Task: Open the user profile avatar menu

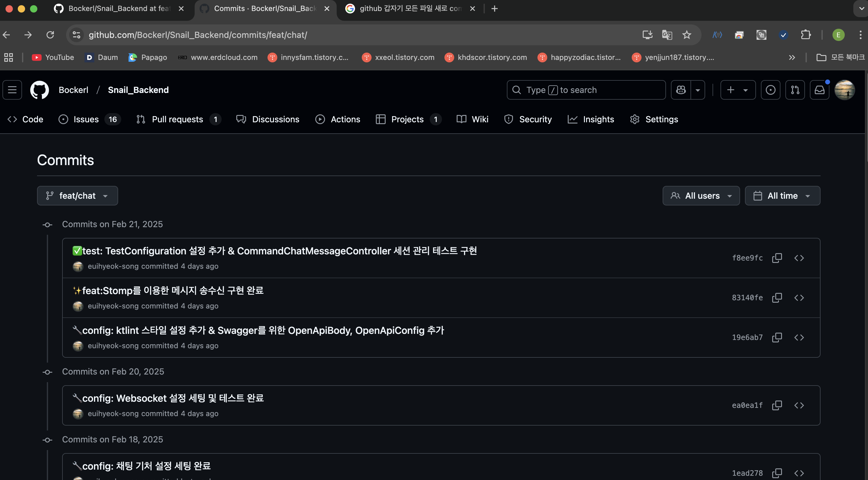Action: [844, 90]
